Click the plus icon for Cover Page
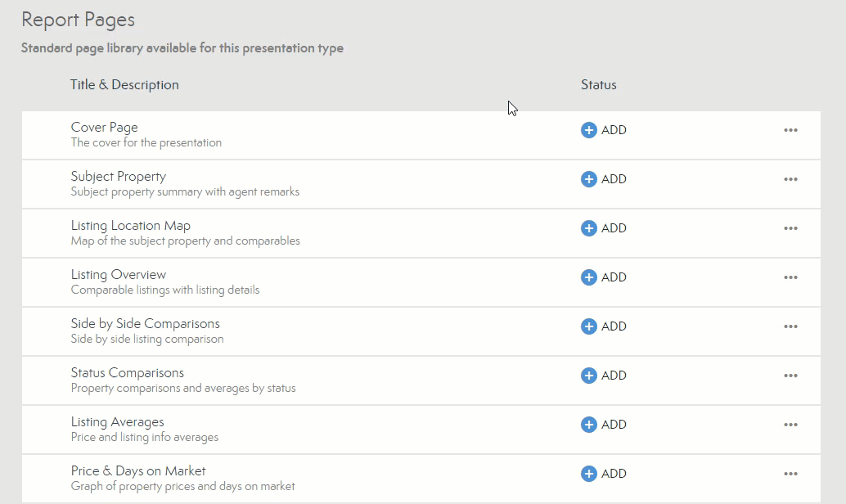846x504 pixels. (x=588, y=130)
